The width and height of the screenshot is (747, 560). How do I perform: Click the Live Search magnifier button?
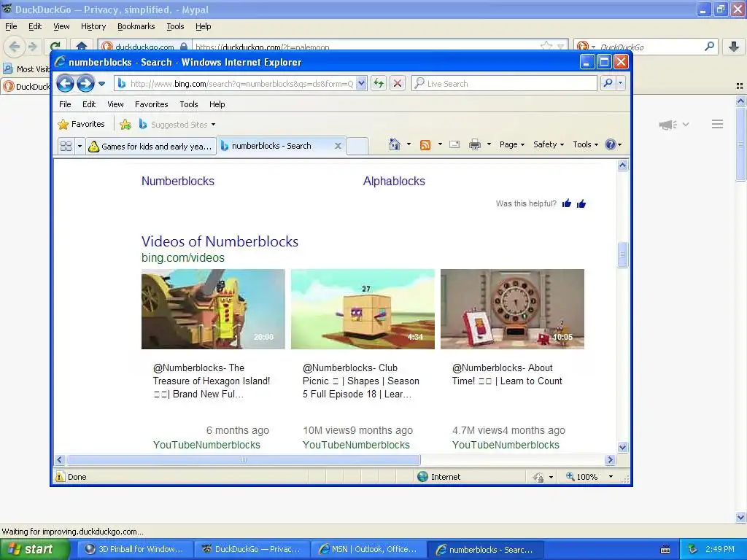coord(608,83)
